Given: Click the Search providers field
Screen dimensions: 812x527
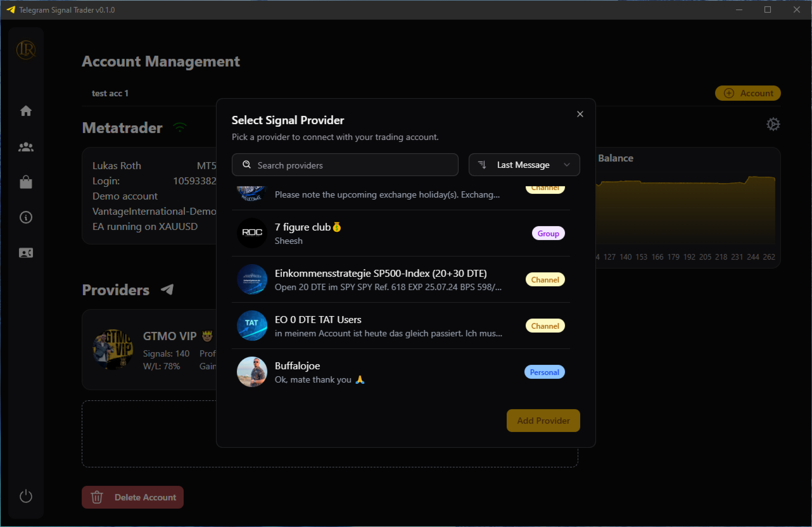Looking at the screenshot, I should click(x=345, y=165).
